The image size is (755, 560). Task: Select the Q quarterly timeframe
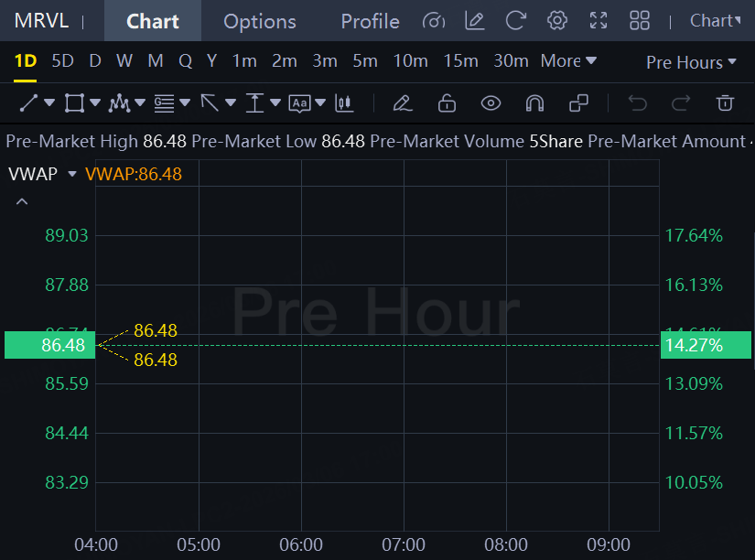(x=185, y=61)
